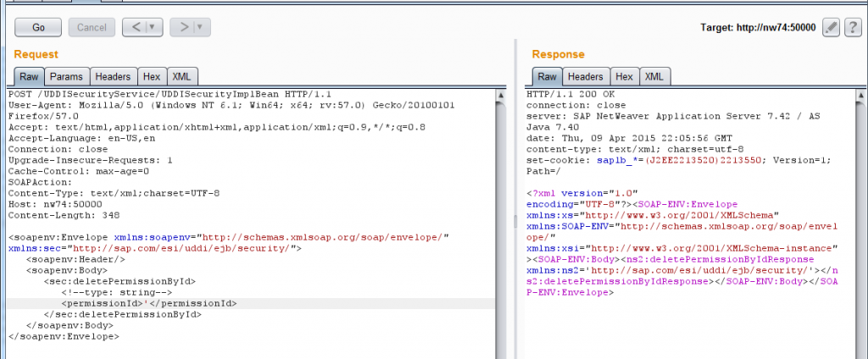Click the Cache-Control: max-age=0 line
This screenshot has height=359, width=868.
pyautogui.click(x=79, y=172)
